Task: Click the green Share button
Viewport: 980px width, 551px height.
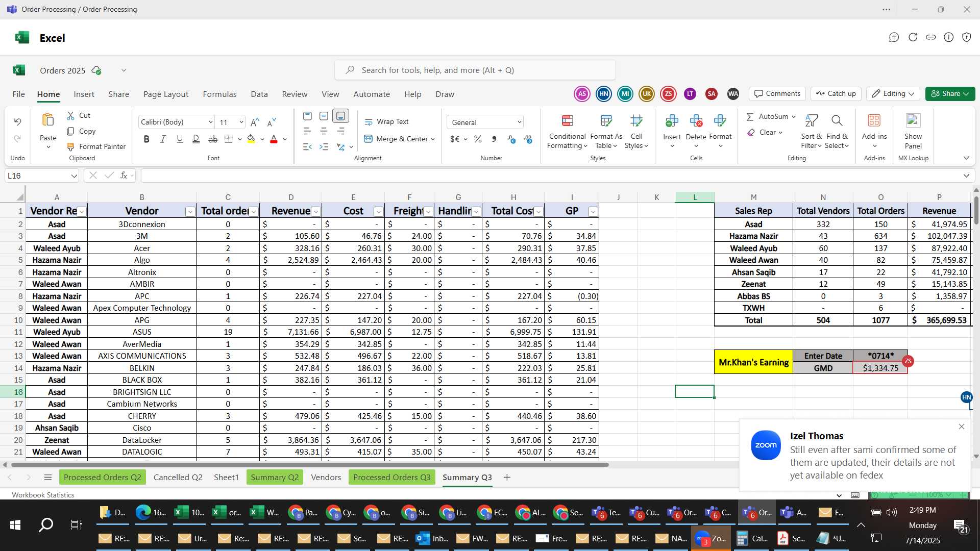Action: 950,93
